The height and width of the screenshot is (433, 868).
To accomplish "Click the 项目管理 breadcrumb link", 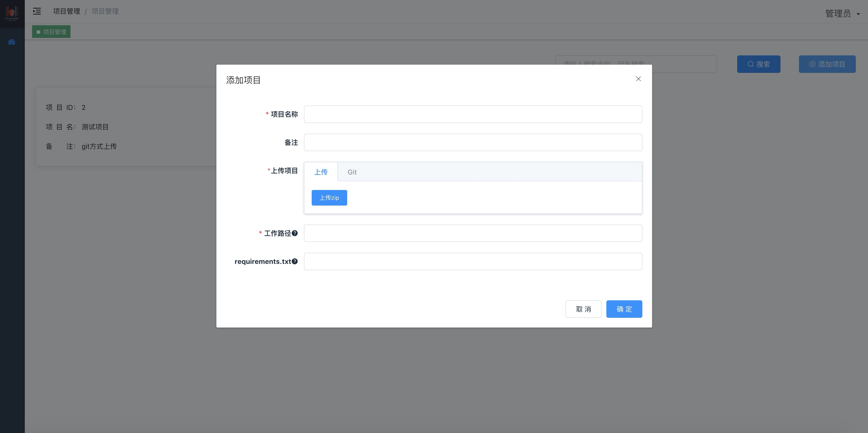I will coord(67,11).
